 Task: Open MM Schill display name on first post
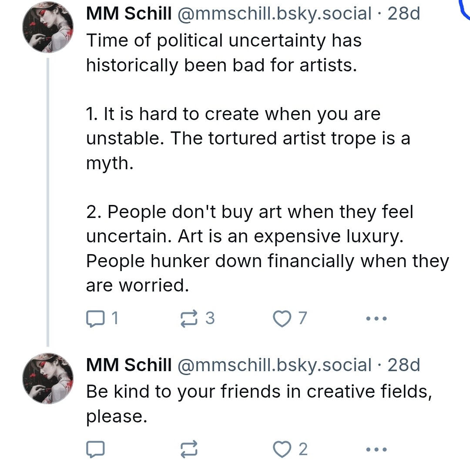click(x=129, y=14)
